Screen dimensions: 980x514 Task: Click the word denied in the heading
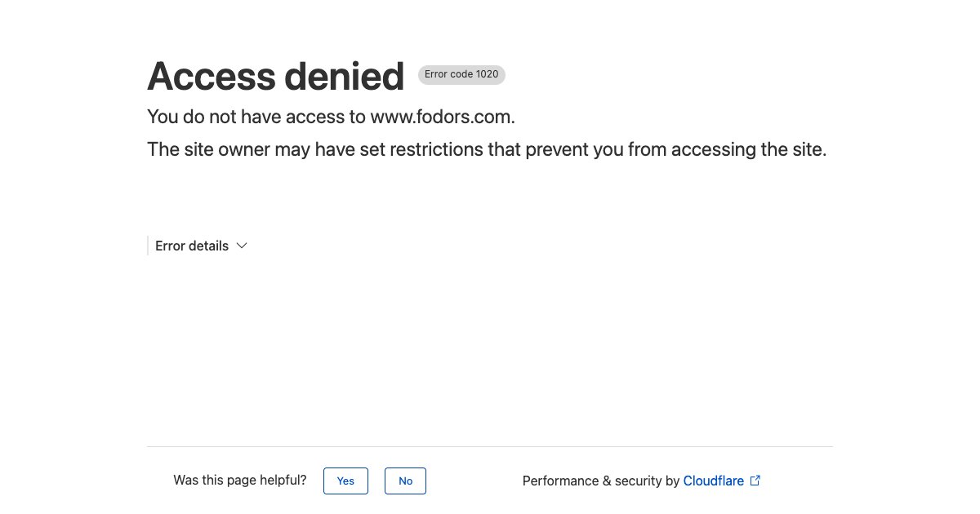point(343,77)
